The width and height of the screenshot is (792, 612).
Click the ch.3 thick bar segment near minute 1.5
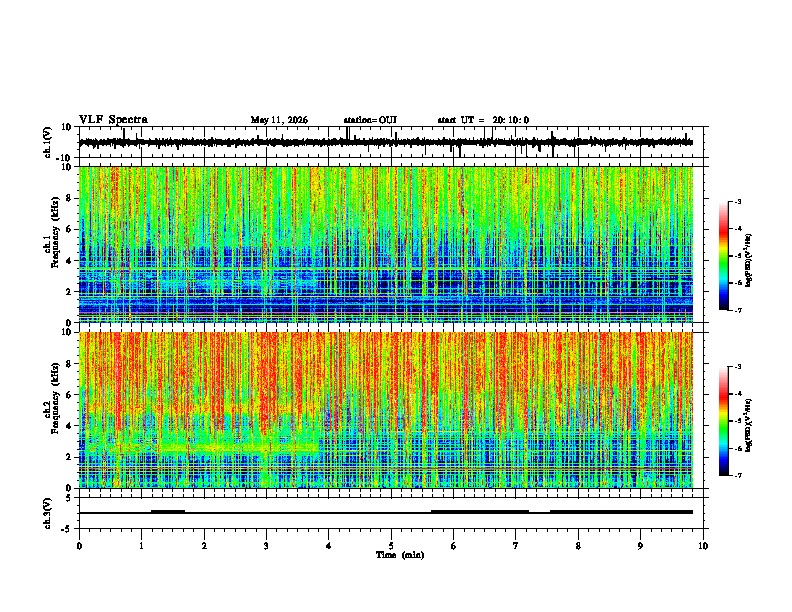tap(168, 512)
